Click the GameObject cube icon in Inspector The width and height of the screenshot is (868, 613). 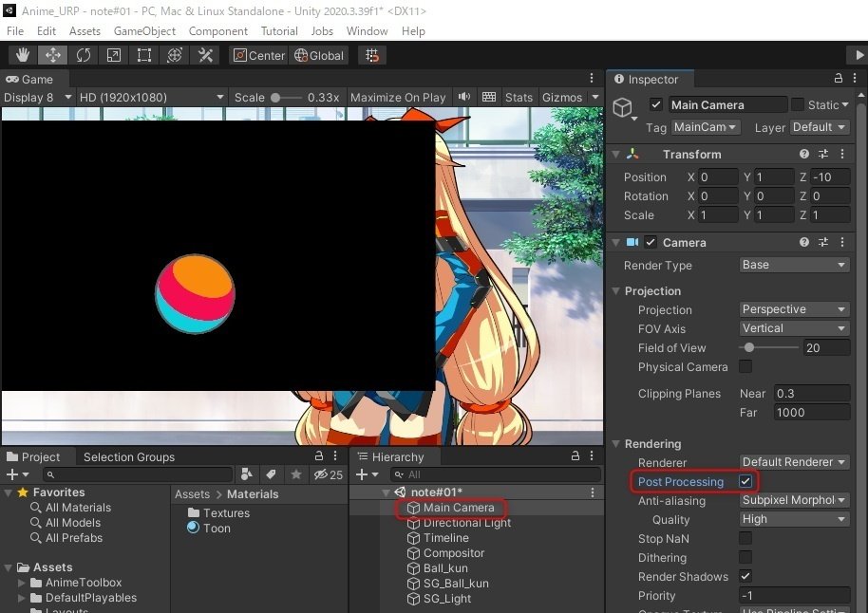[x=623, y=107]
